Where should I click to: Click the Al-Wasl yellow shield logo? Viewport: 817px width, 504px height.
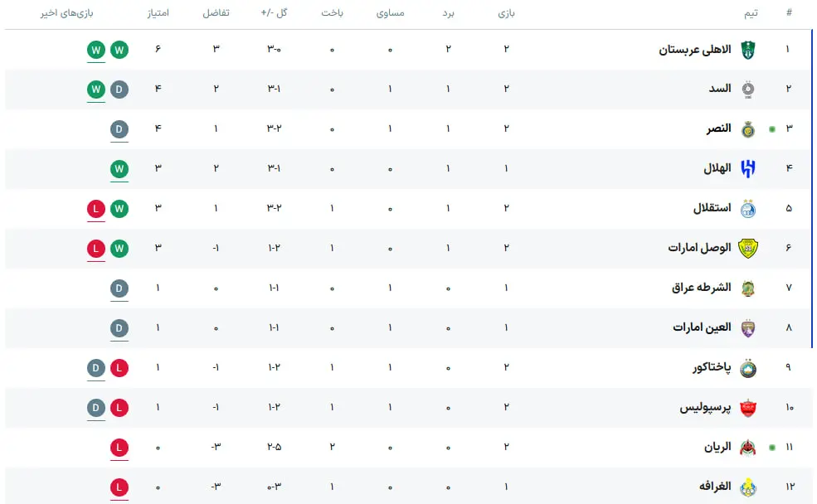click(x=748, y=249)
